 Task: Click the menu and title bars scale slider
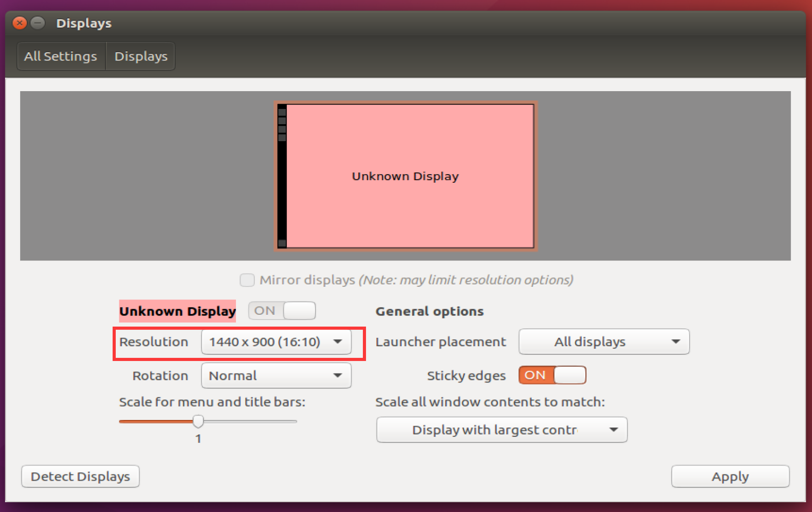point(208,421)
